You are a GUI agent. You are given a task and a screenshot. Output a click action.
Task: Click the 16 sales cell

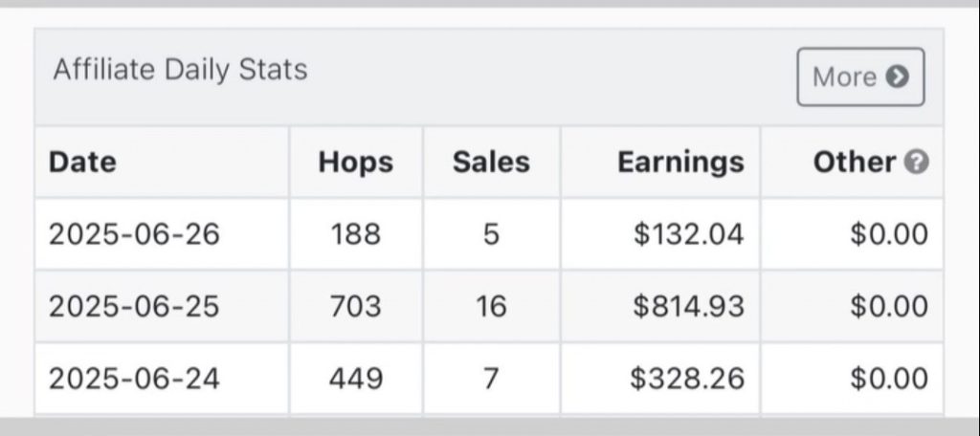tap(491, 307)
